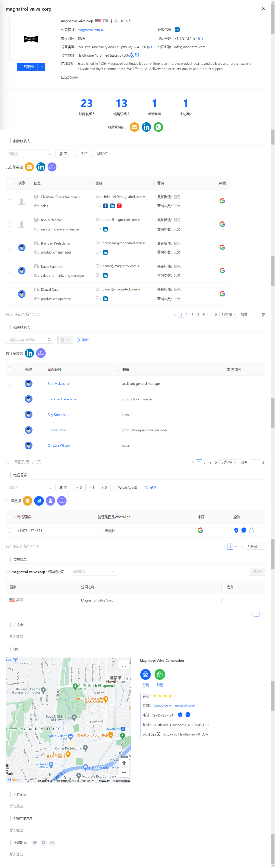Click blue verify shield in +1 973 427 4341 row
Image resolution: width=275 pixels, height=868 pixels.
point(236,530)
